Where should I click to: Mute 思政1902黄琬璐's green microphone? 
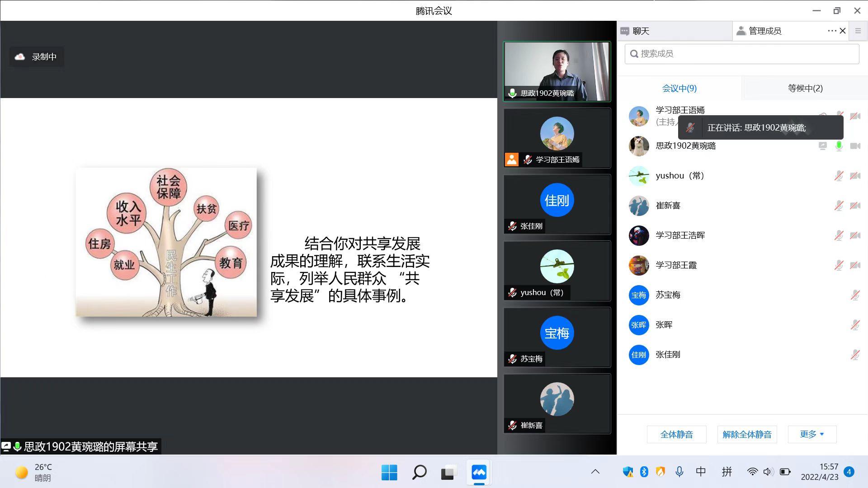click(839, 146)
